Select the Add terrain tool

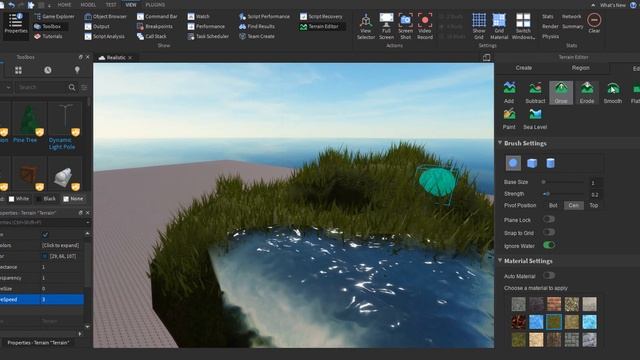(x=509, y=92)
